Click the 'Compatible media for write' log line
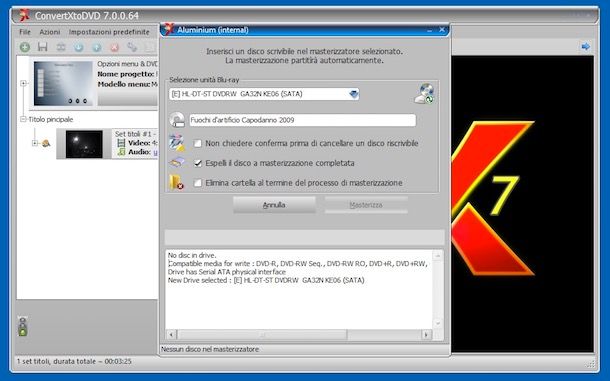This screenshot has width=610, height=381. click(x=298, y=263)
